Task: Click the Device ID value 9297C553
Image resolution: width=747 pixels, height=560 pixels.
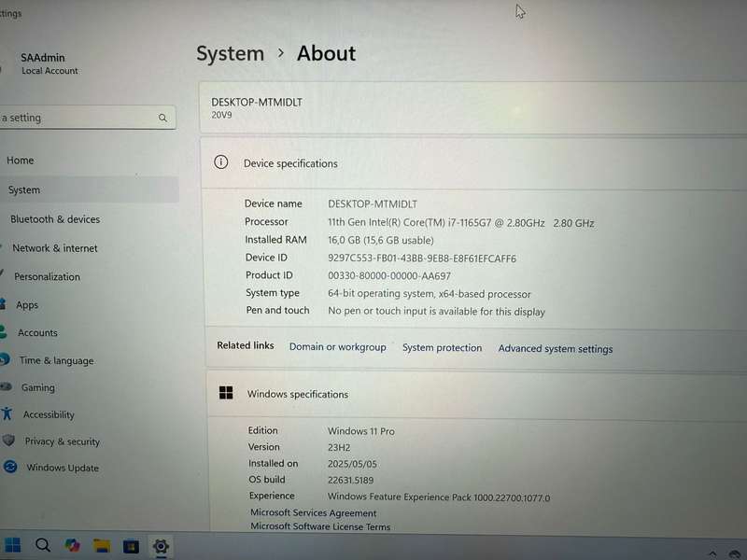Action: point(422,259)
